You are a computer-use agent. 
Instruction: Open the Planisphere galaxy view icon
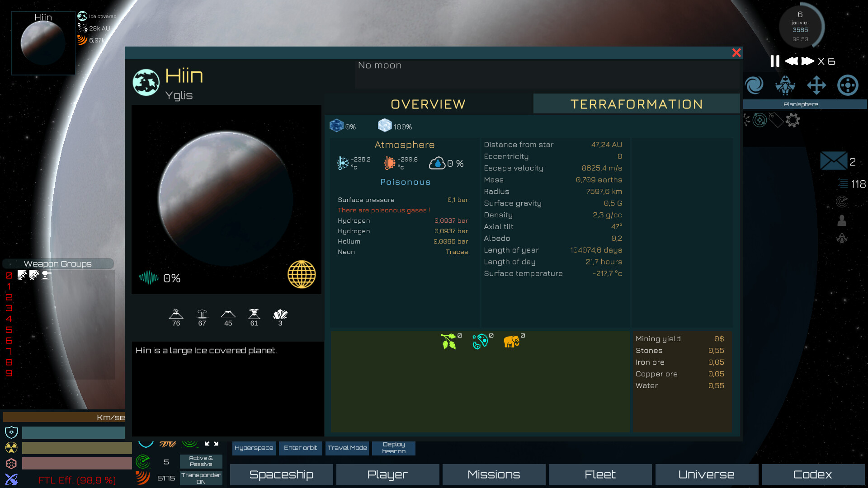755,85
